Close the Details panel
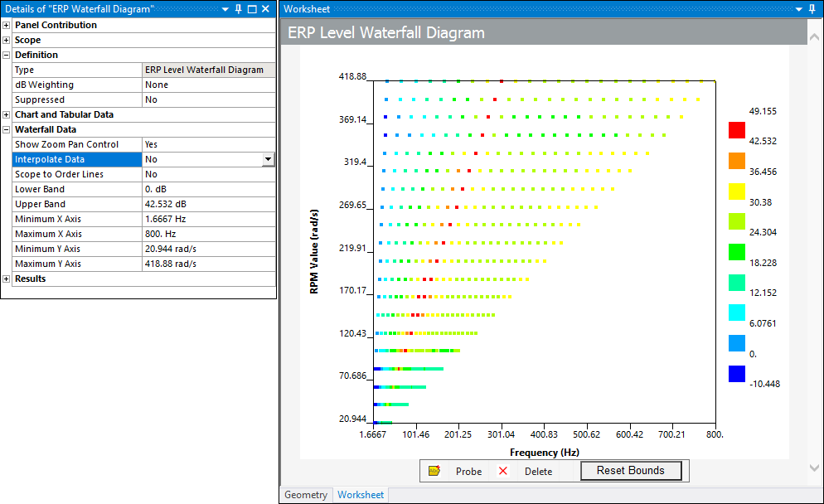The image size is (824, 504). pos(265,8)
